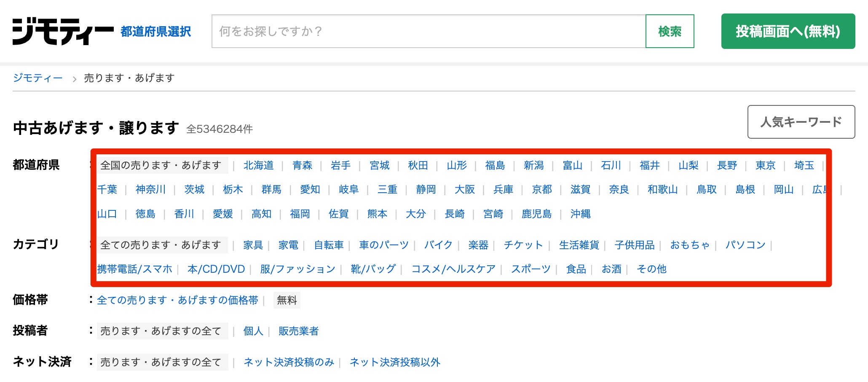Image resolution: width=868 pixels, height=382 pixels.
Task: Filter by 大阪 prefecture
Action: click(x=465, y=190)
